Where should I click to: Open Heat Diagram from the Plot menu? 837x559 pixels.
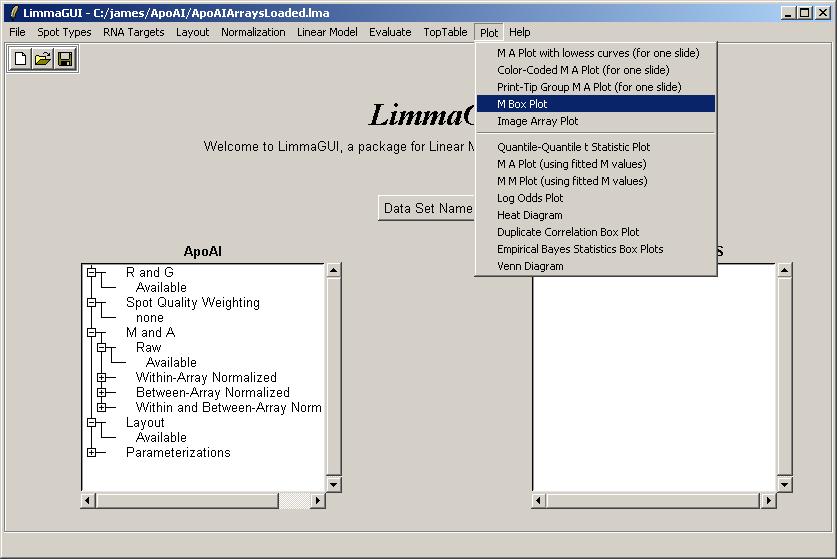coord(529,215)
